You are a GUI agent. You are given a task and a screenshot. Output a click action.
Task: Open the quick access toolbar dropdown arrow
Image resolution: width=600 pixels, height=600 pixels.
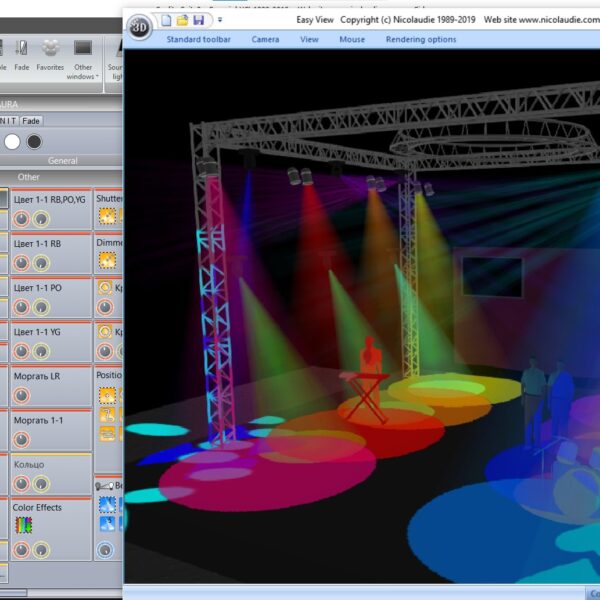(220, 20)
